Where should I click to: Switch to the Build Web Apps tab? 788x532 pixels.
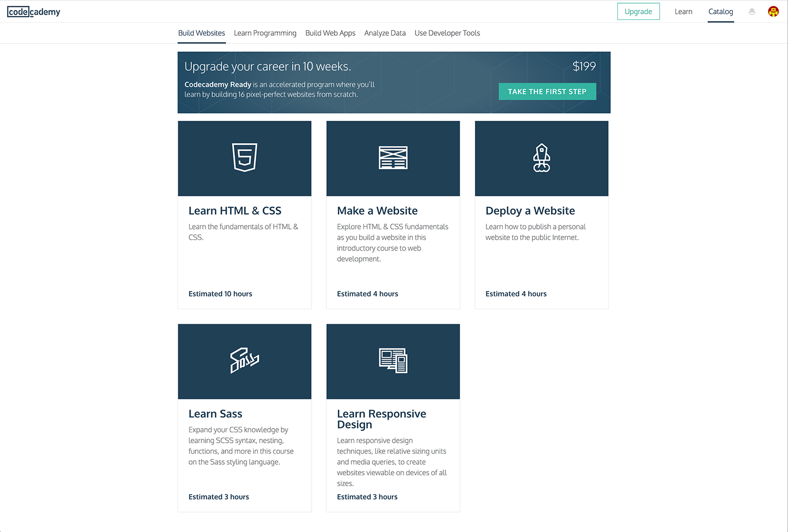330,33
